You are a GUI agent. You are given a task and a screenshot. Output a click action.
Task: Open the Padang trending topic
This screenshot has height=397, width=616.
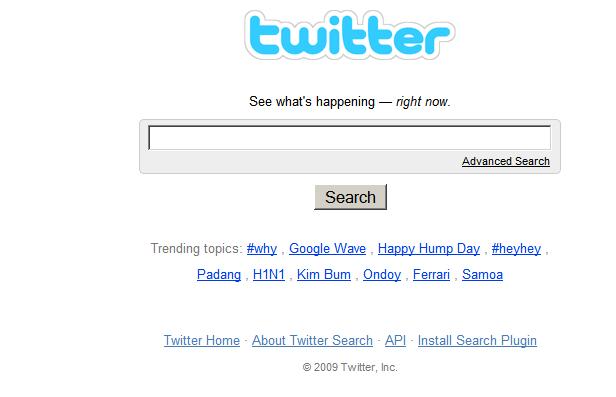pyautogui.click(x=219, y=274)
